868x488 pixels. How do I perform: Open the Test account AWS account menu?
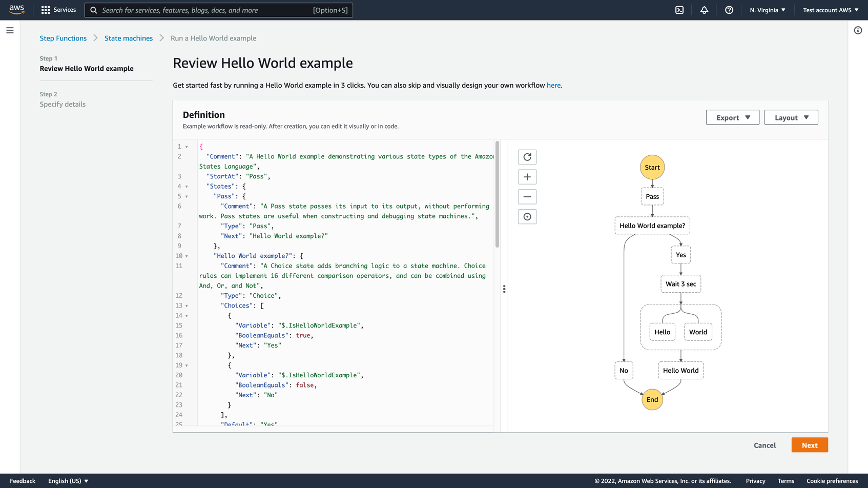pyautogui.click(x=830, y=10)
